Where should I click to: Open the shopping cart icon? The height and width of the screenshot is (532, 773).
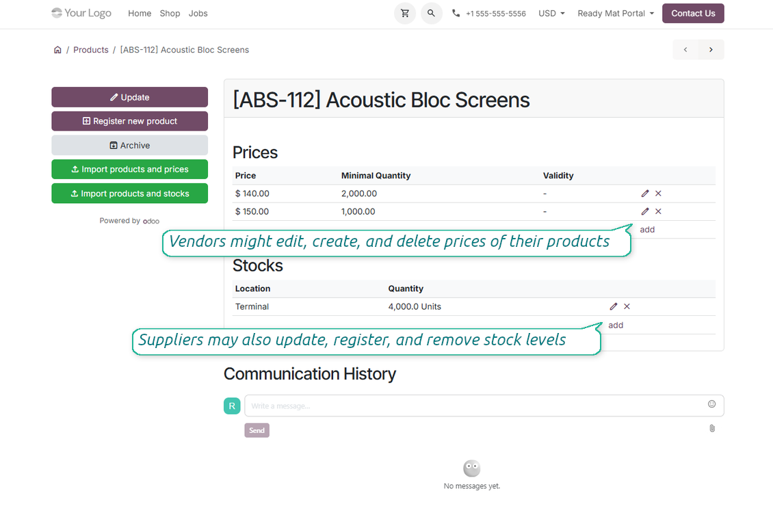(x=405, y=13)
